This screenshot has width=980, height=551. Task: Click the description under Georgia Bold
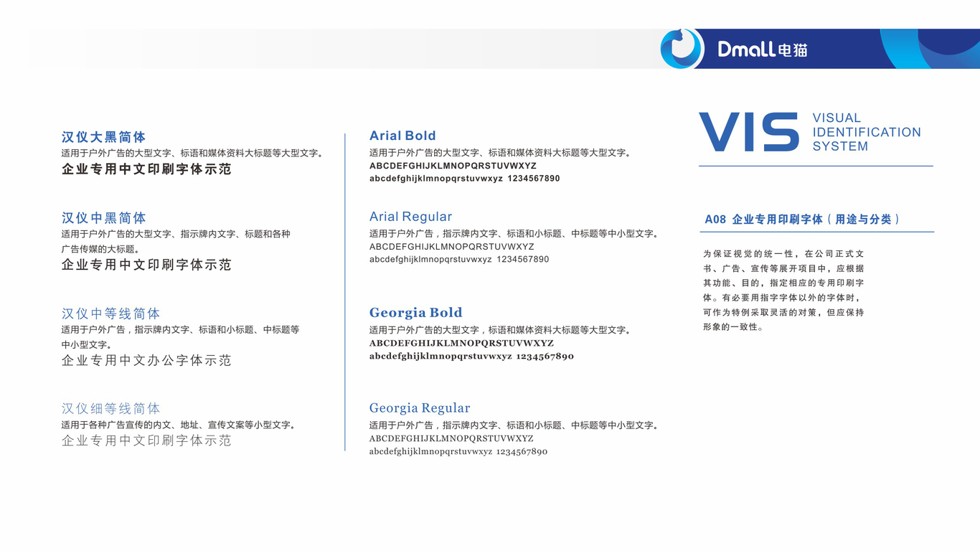point(501,330)
